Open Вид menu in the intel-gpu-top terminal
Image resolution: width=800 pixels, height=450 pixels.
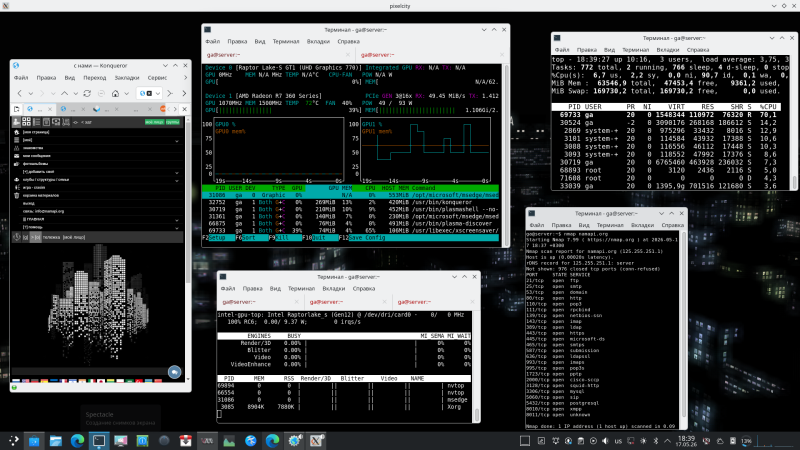pyautogui.click(x=275, y=288)
